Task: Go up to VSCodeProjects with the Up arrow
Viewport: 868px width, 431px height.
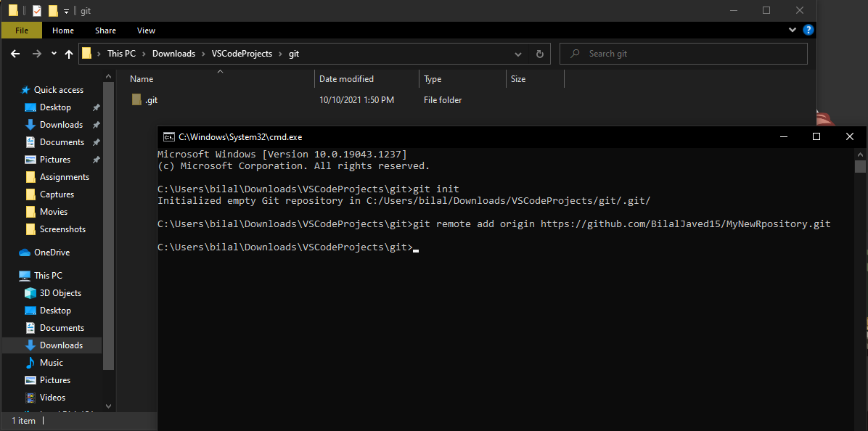Action: click(x=69, y=53)
